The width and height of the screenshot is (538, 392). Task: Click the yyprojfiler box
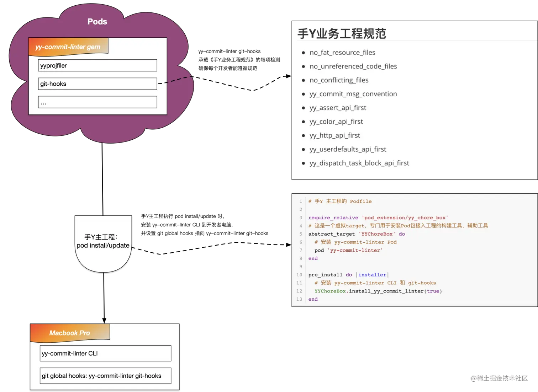tap(97, 65)
